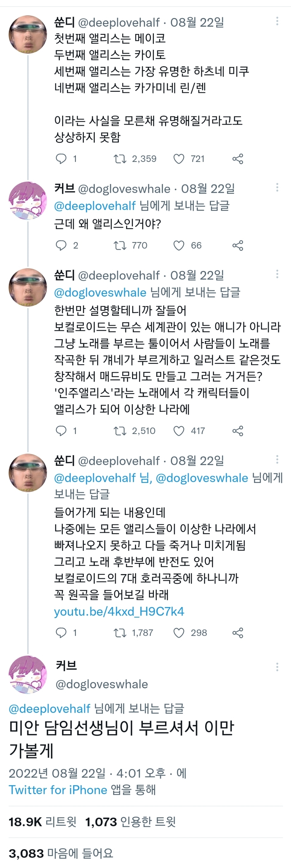Open more options on the main 커브 tweet

point(277,666)
